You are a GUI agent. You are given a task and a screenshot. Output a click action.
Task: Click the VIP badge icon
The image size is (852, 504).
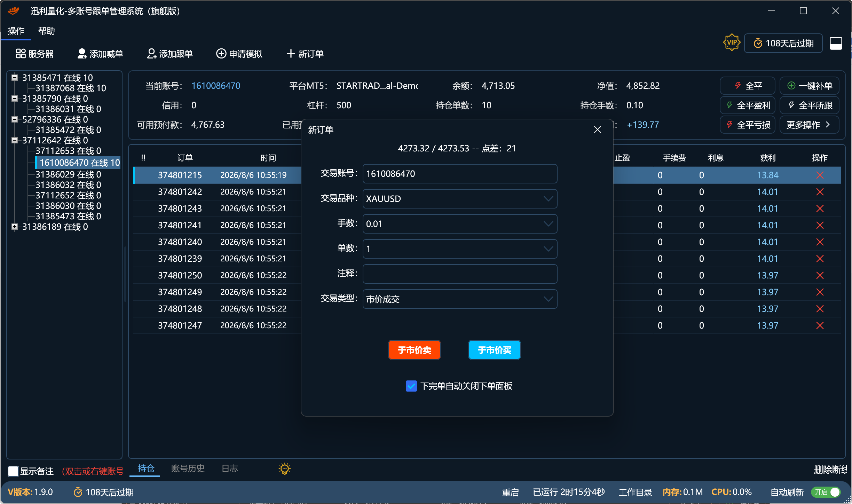click(732, 43)
